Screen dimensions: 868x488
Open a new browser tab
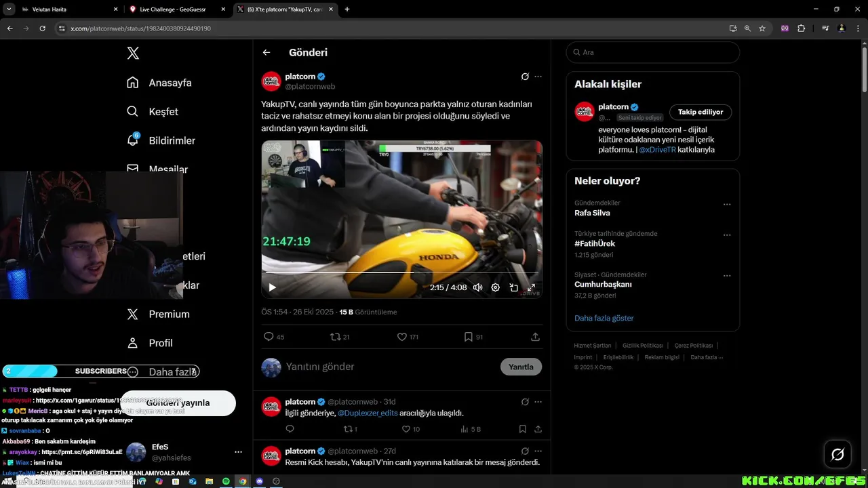[347, 9]
